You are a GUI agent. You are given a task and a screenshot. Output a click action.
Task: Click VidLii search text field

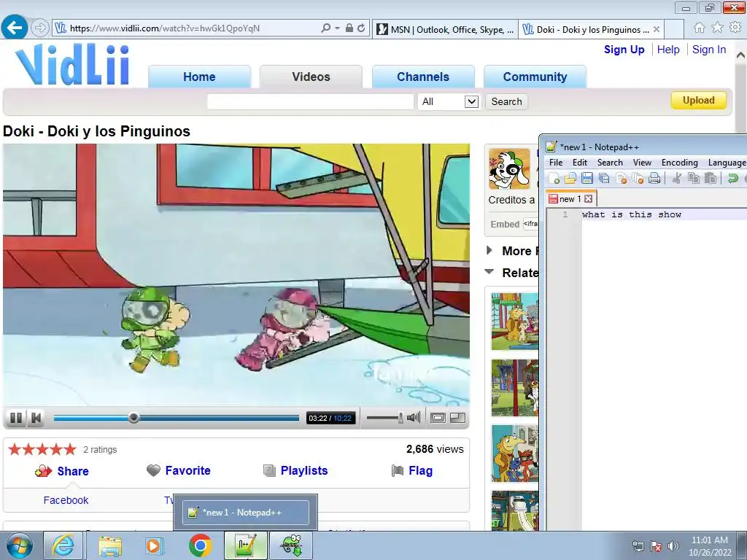tap(310, 101)
